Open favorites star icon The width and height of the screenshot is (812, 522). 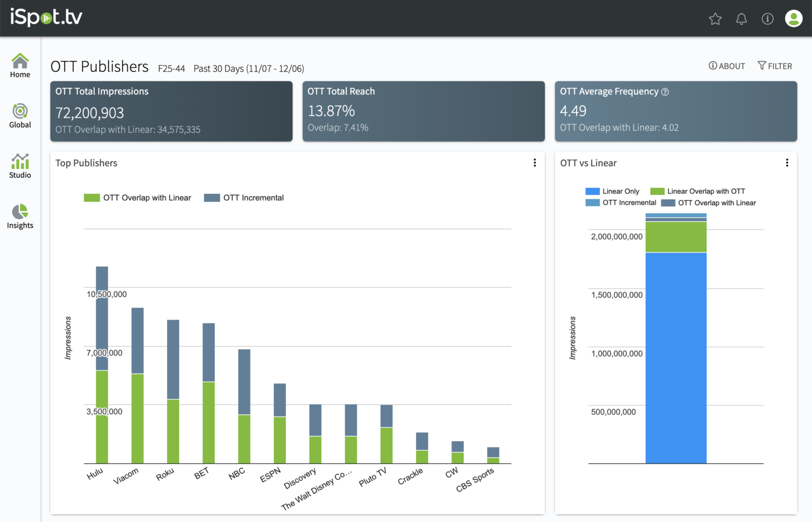click(715, 19)
